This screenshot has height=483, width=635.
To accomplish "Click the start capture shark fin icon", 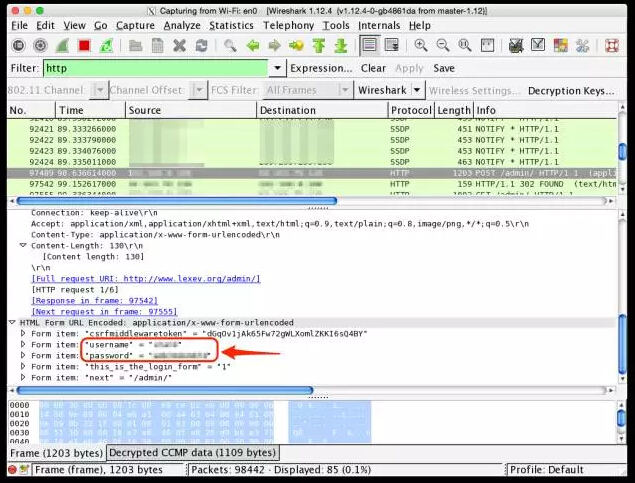I will coord(62,45).
